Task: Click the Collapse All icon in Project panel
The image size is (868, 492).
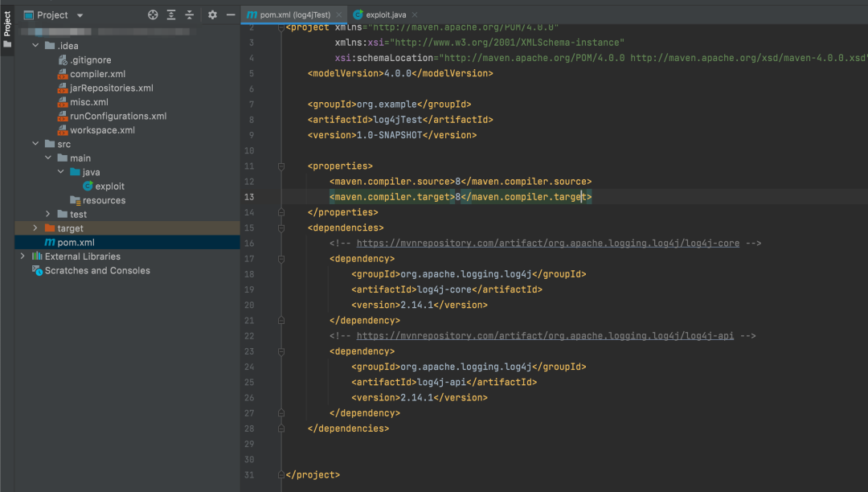Action: pos(190,15)
